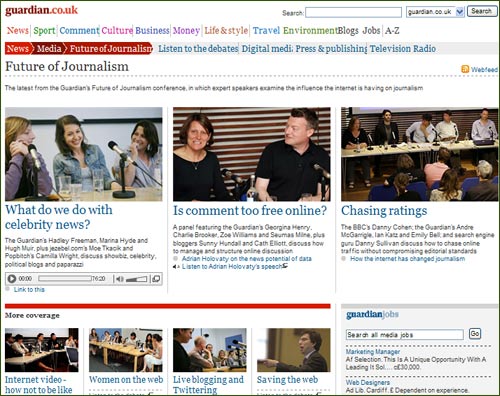Click the Webfeed RSS icon

pos(465,69)
